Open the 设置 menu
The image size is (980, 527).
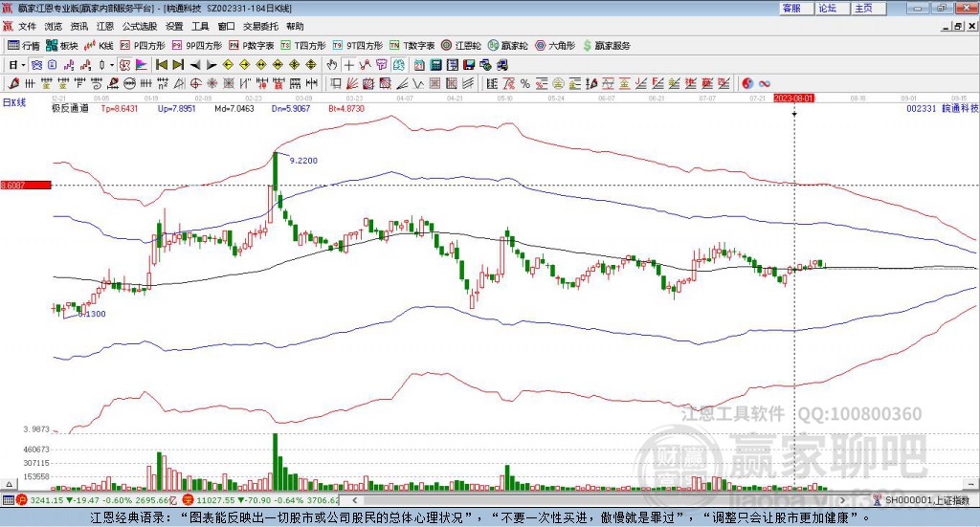coord(174,26)
